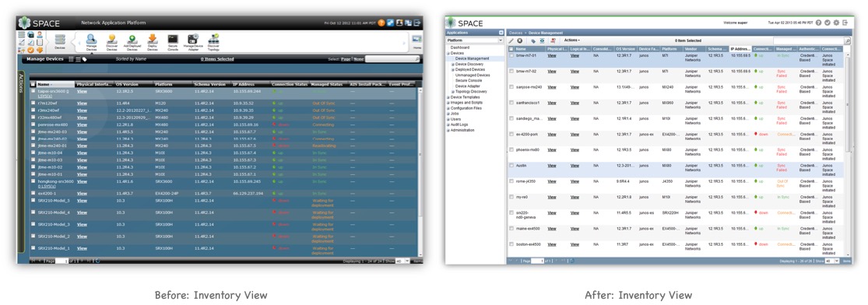Viewport: 868px width, 305px height.
Task: Tick checkbox for r7m120wf in Before table
Action: 33,103
